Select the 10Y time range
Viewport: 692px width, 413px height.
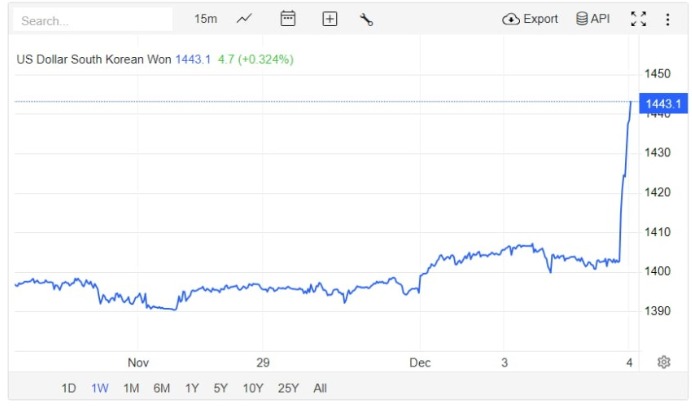point(253,388)
